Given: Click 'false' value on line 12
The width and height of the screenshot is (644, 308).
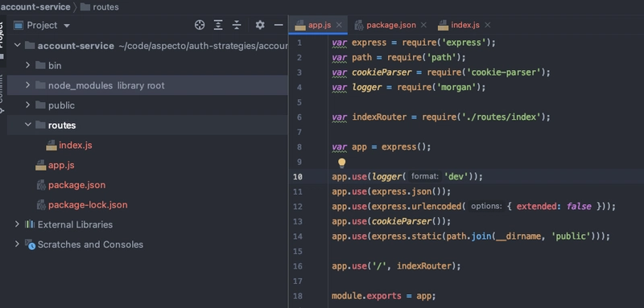Looking at the screenshot, I should tap(579, 207).
